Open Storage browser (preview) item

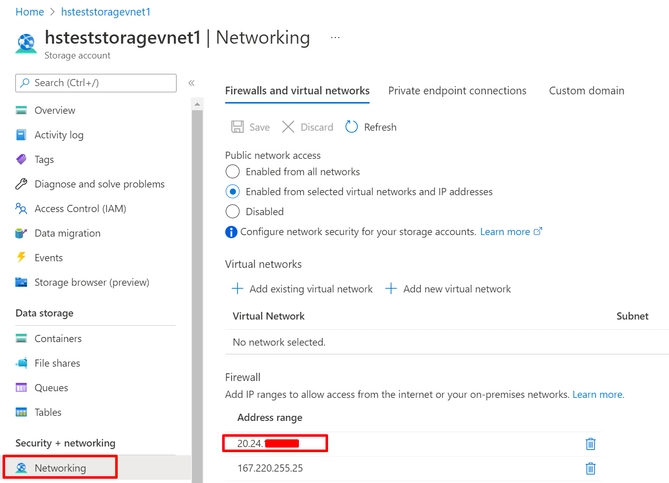point(91,282)
